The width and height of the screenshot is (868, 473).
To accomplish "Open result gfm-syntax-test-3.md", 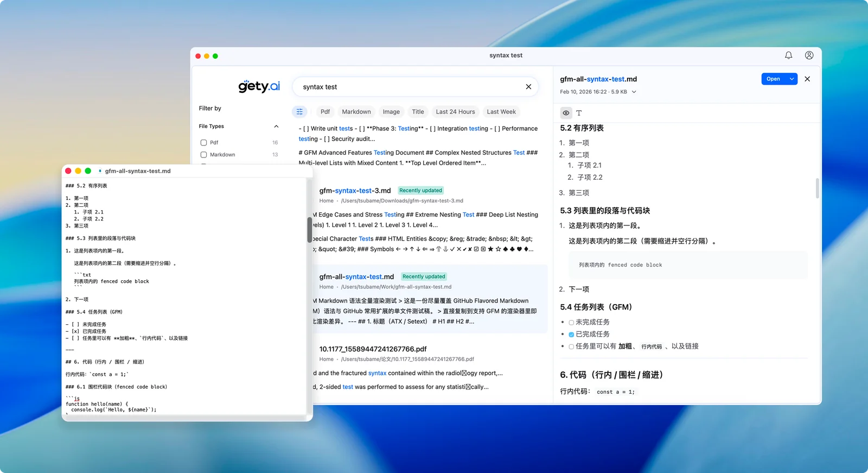I will click(355, 191).
